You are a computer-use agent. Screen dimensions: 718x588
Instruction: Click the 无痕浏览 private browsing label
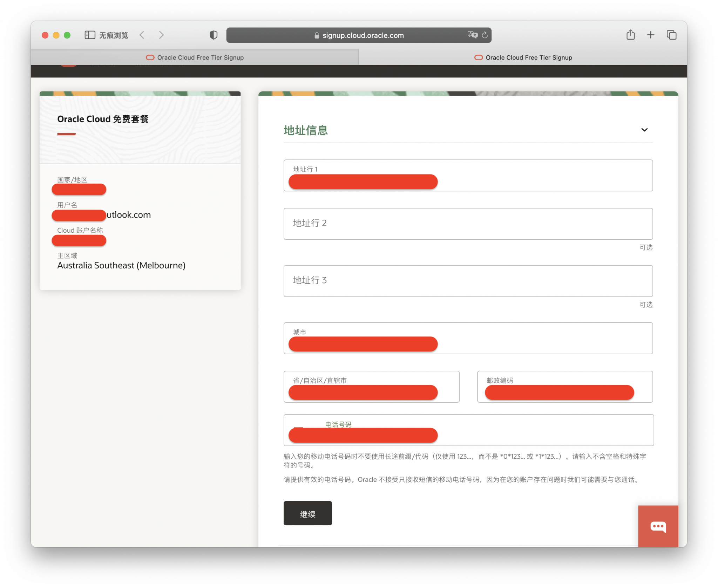click(x=114, y=35)
